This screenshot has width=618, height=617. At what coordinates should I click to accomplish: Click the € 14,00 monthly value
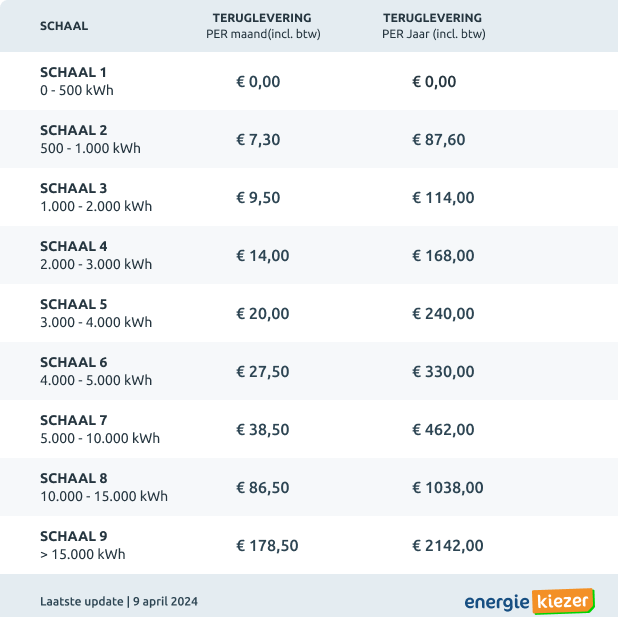[262, 255]
